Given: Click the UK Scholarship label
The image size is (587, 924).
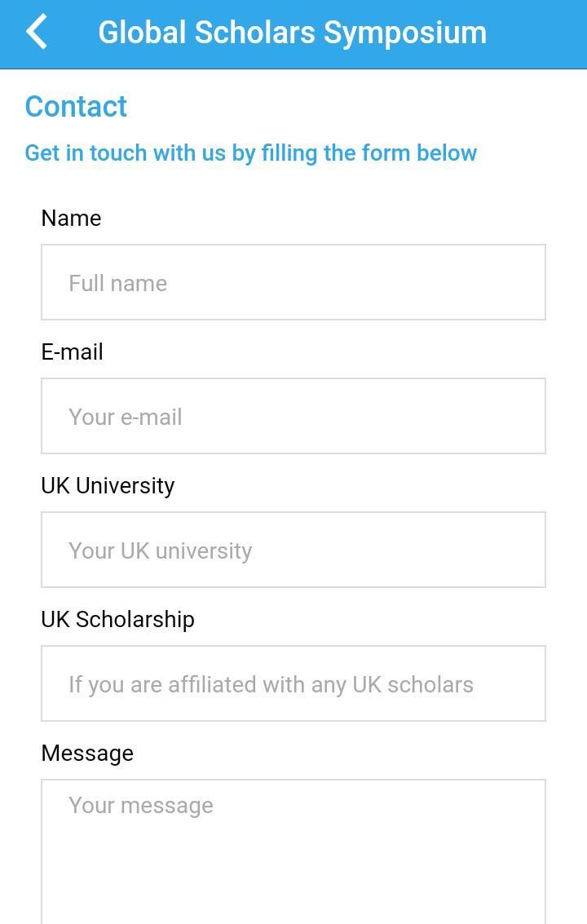Looking at the screenshot, I should coord(117,619).
